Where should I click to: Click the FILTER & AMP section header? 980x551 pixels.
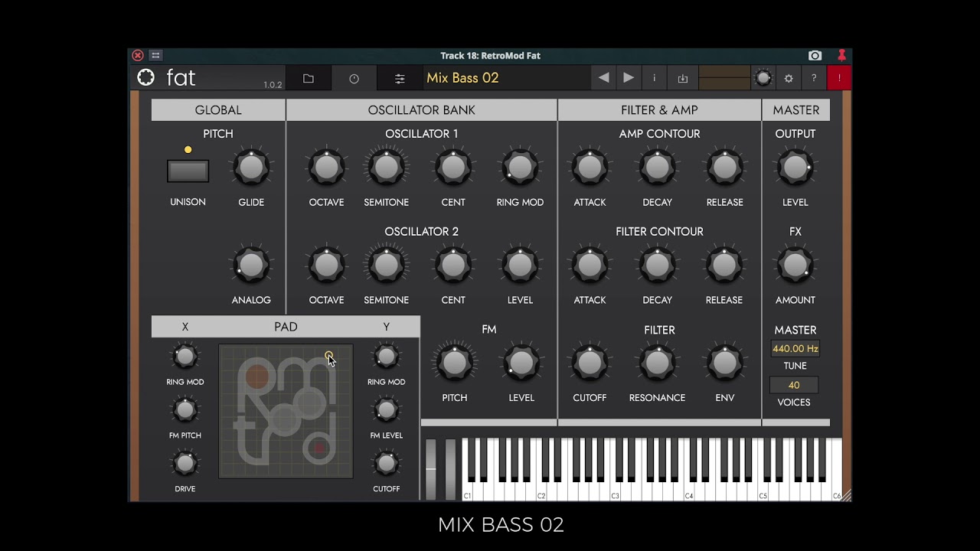click(x=659, y=110)
